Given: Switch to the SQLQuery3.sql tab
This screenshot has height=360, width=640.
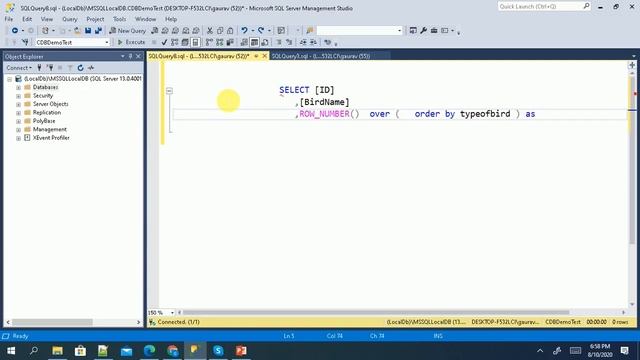Looking at the screenshot, I should [x=321, y=56].
